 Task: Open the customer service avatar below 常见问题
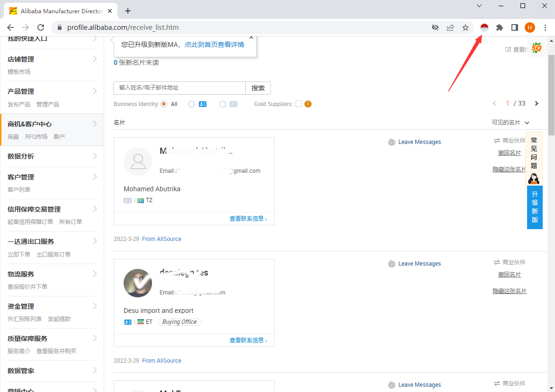[x=534, y=179]
